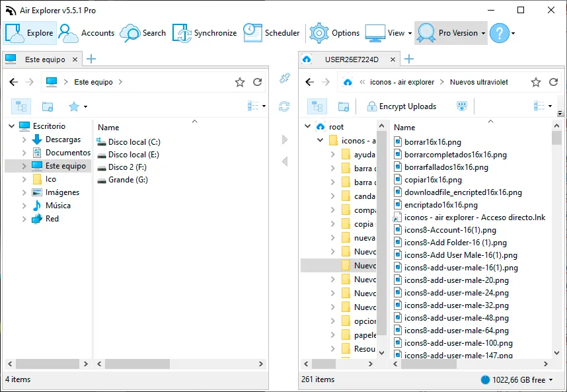The width and height of the screenshot is (567, 392).
Task: Open the Synchronize tool
Action: pyautogui.click(x=205, y=33)
